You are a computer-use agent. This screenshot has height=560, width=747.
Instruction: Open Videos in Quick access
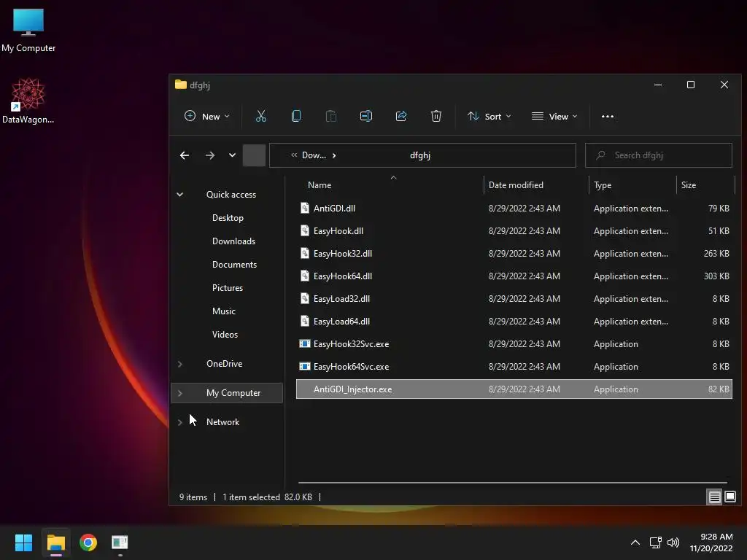pyautogui.click(x=225, y=334)
